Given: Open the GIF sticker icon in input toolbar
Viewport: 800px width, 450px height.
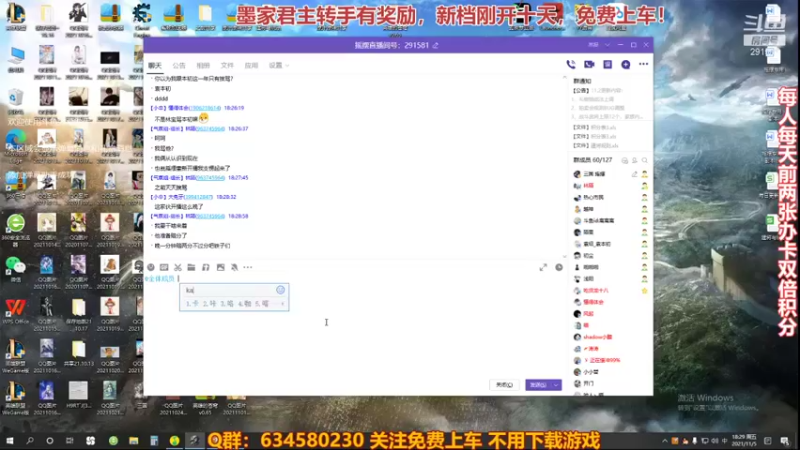Looking at the screenshot, I should pyautogui.click(x=164, y=267).
